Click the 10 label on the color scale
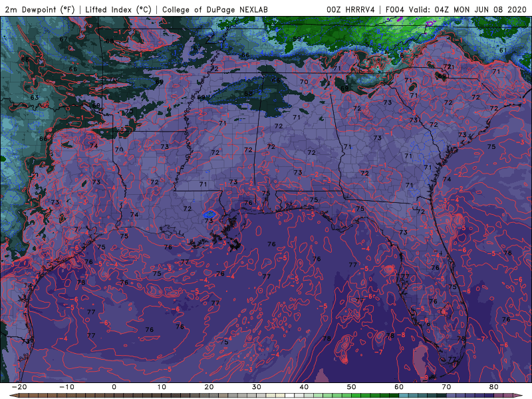532x399 pixels. click(x=162, y=387)
